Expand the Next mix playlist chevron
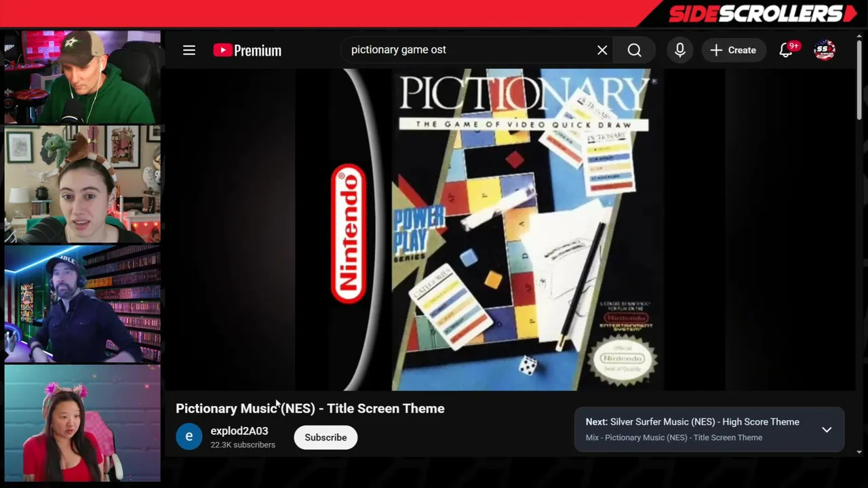Screen dimensions: 868x488 pos(827,430)
